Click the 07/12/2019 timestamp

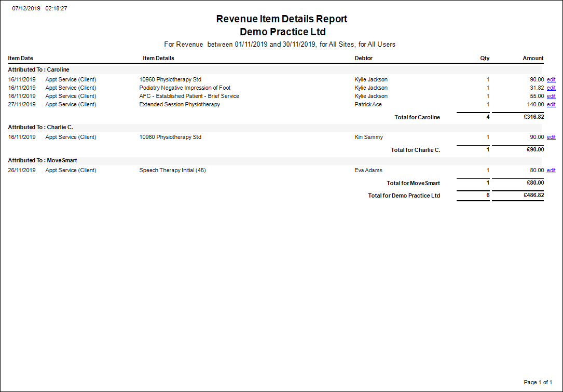tap(26, 8)
